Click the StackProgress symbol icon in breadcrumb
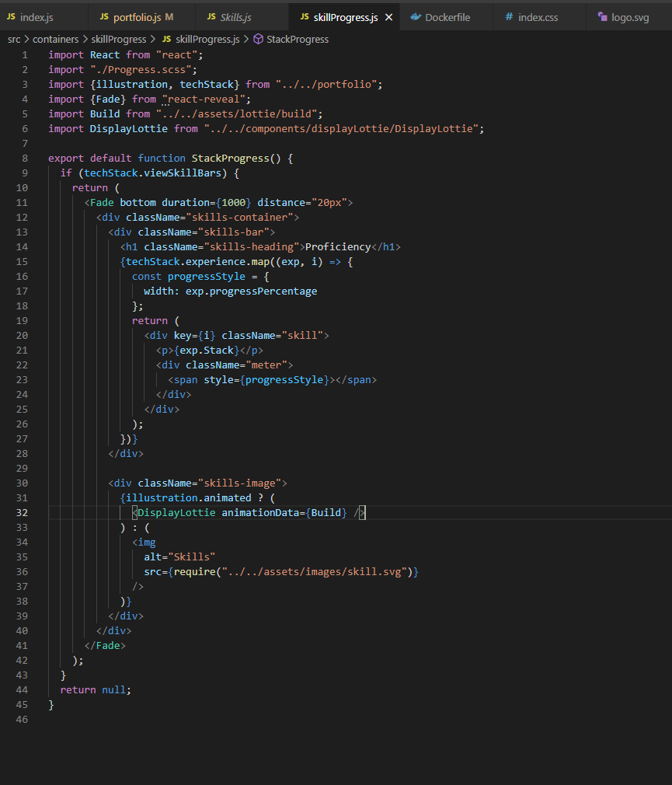This screenshot has height=785, width=672. coord(261,39)
